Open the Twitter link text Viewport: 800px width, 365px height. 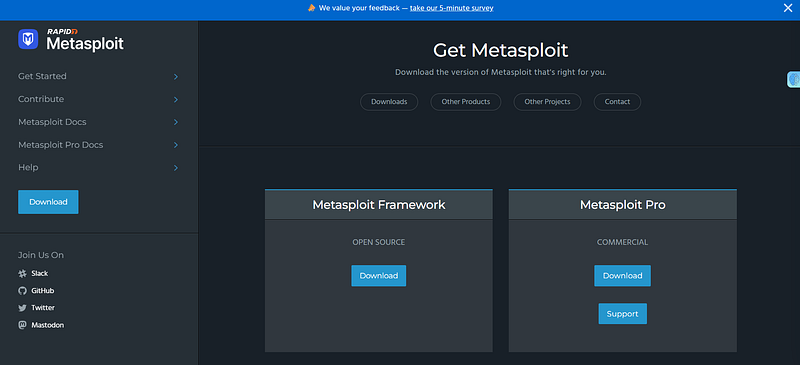[x=43, y=308]
